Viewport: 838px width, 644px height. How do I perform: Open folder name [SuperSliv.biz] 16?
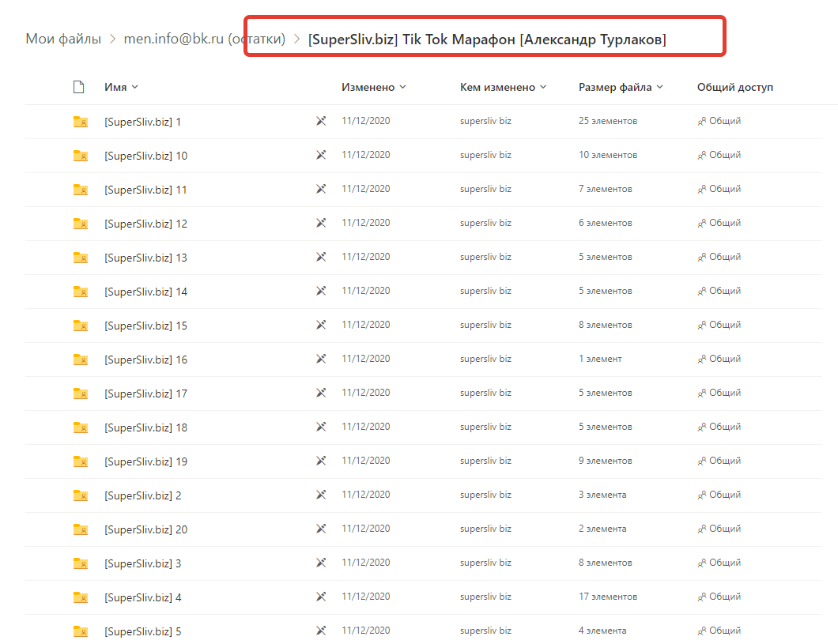(146, 360)
